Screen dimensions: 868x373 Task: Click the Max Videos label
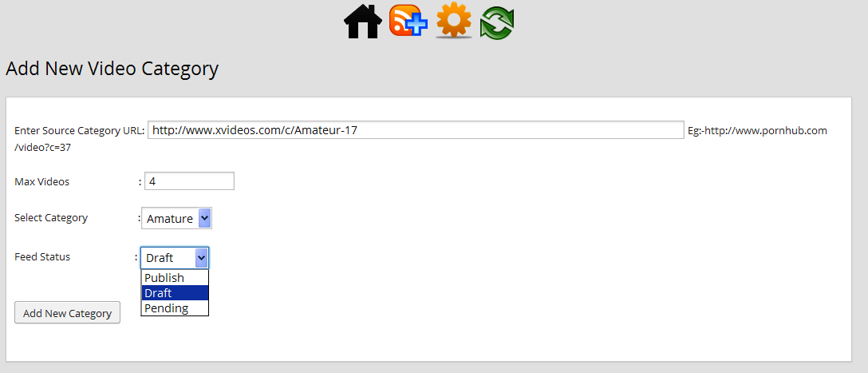pos(42,182)
